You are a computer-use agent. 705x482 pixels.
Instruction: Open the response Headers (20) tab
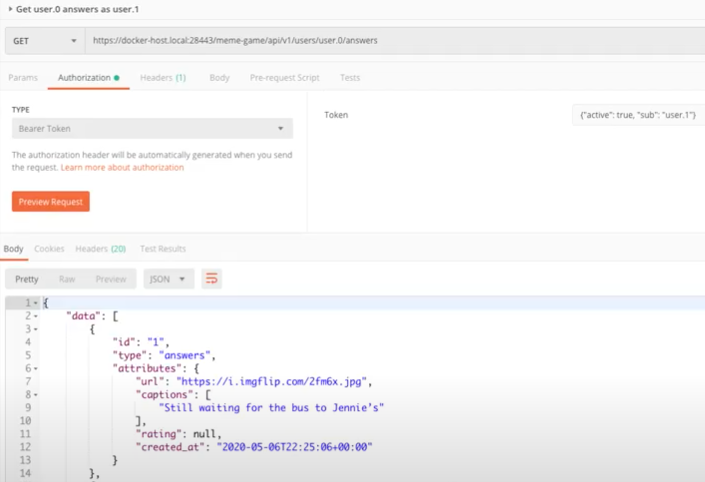[100, 248]
